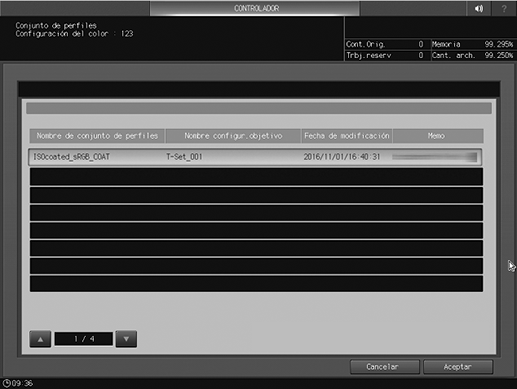Click the Trbj.reserv counter

(x=385, y=55)
